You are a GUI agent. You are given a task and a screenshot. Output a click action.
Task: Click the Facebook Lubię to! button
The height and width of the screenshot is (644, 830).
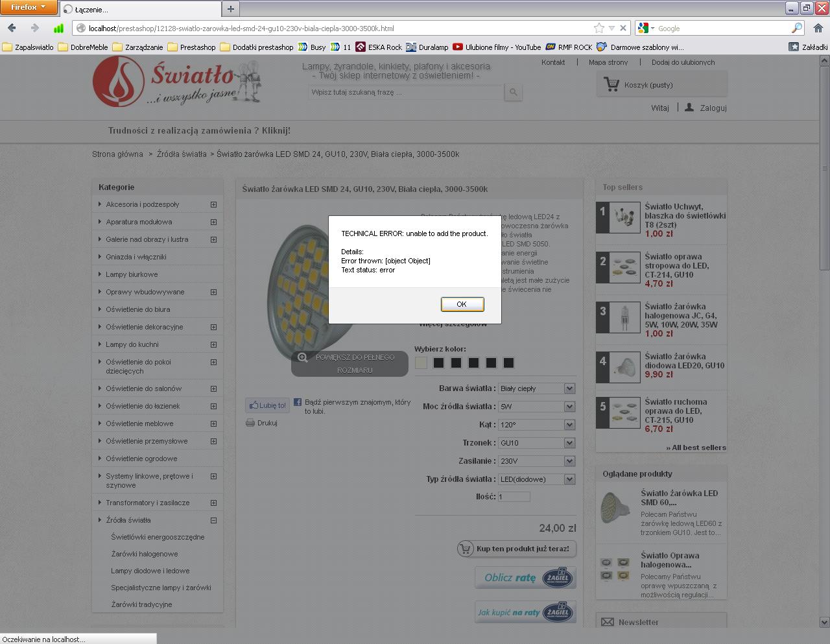(267, 405)
